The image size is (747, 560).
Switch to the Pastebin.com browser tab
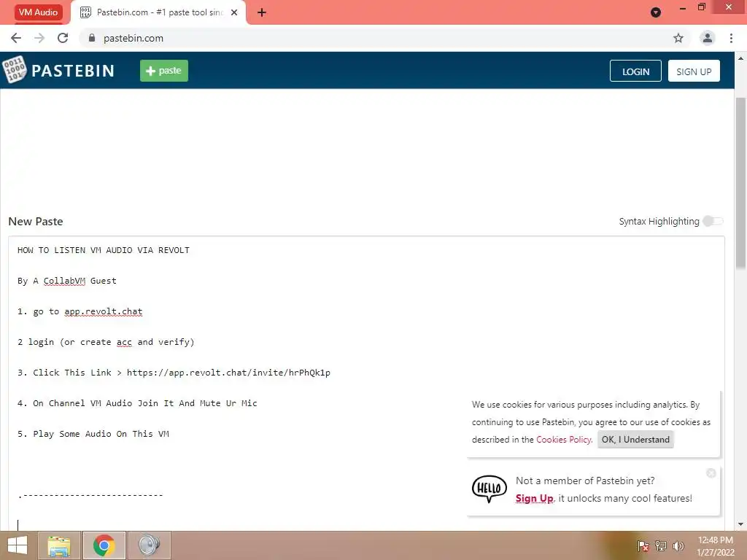point(158,12)
